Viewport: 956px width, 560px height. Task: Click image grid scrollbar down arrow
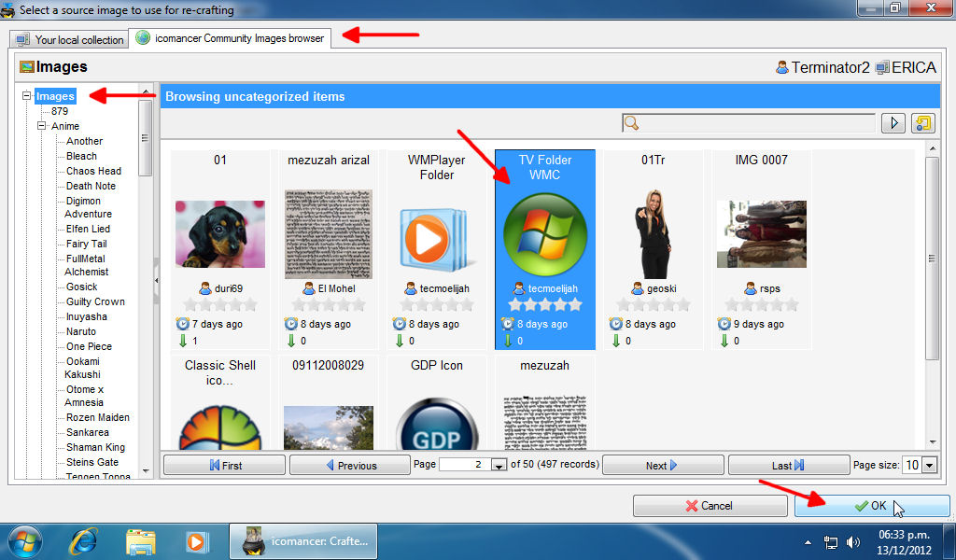(932, 442)
